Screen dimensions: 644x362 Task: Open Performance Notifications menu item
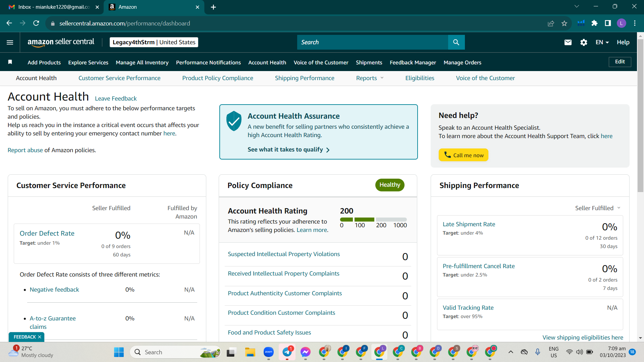[208, 62]
